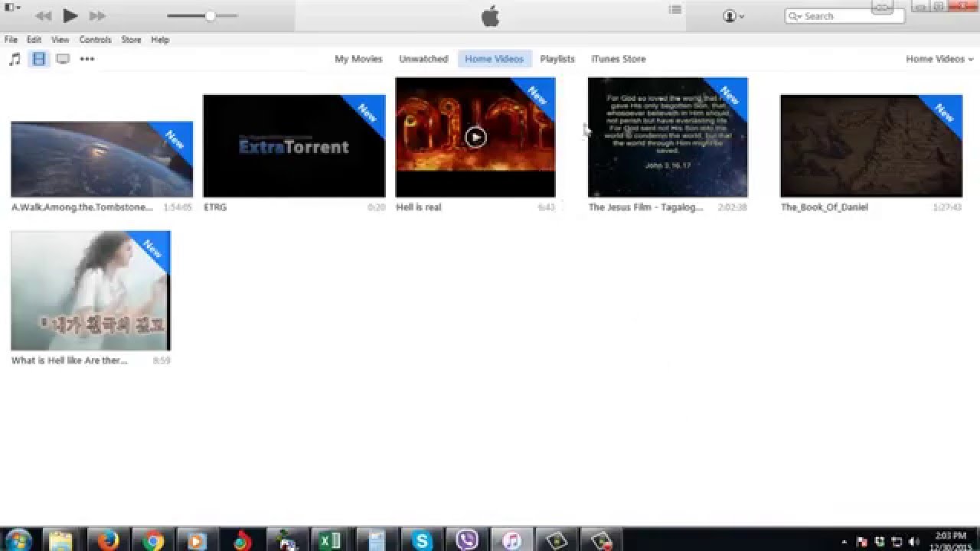The width and height of the screenshot is (980, 551).
Task: Click the system tray volume speaker icon
Action: [x=913, y=541]
